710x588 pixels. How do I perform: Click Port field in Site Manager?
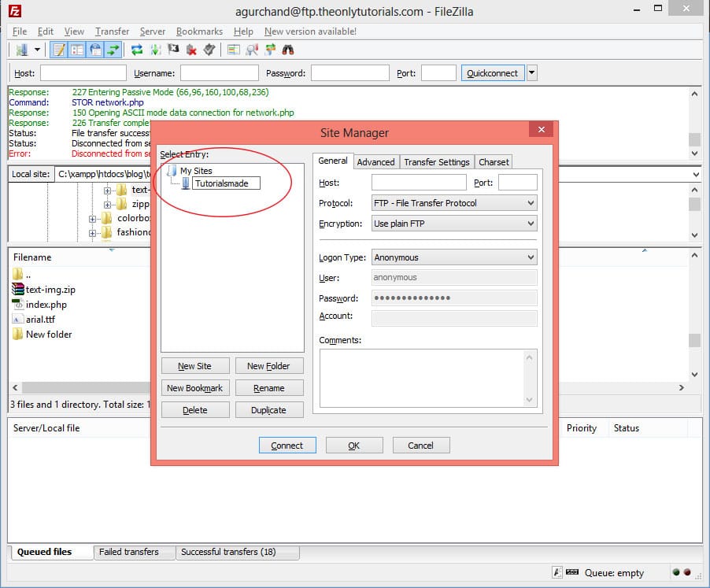(518, 183)
